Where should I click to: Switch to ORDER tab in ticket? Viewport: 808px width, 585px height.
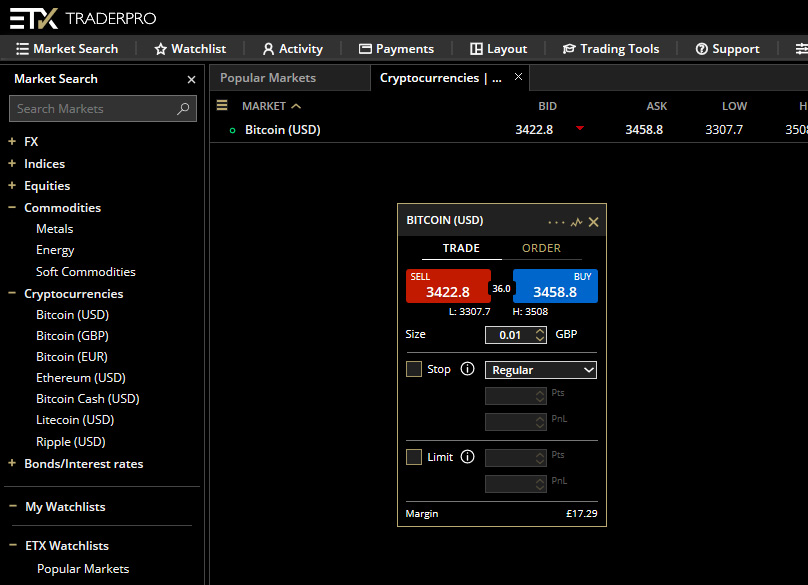point(541,248)
